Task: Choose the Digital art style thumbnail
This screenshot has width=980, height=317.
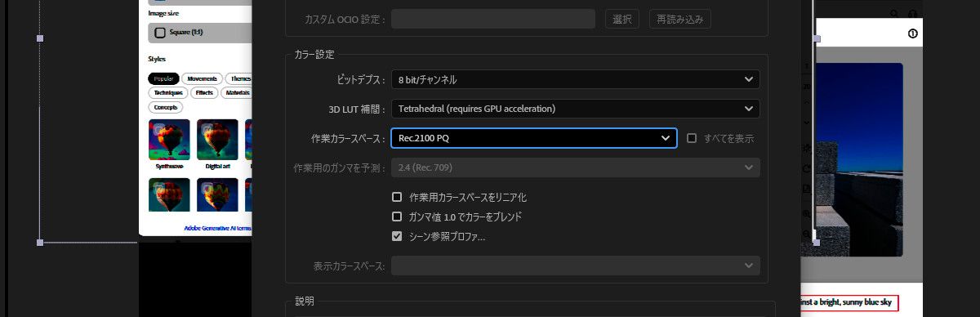Action: click(217, 140)
